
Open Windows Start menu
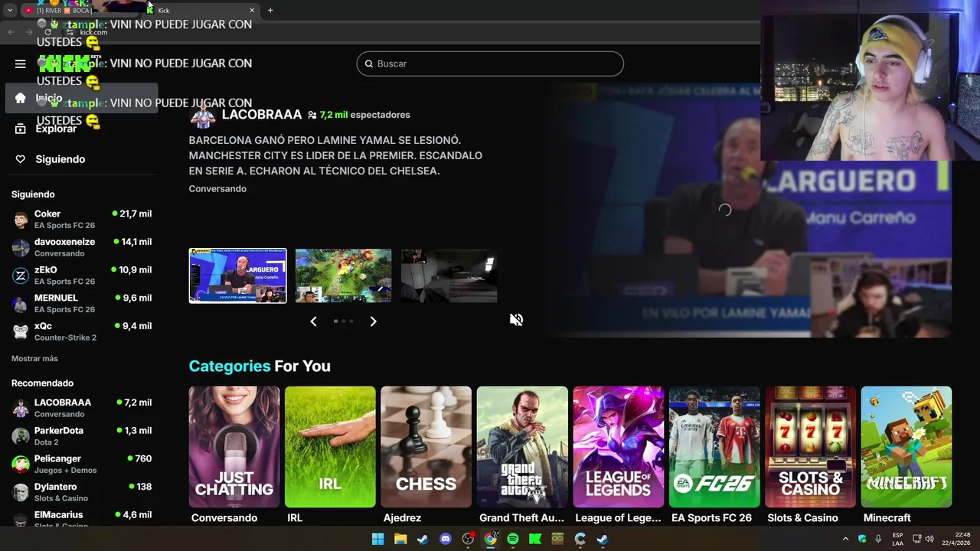(x=377, y=539)
